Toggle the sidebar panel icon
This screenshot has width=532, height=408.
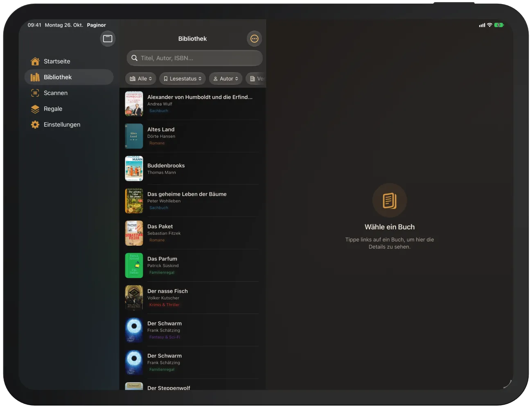click(x=108, y=39)
